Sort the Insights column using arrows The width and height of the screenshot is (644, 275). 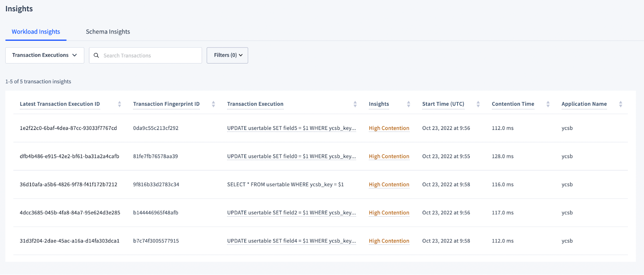(x=409, y=104)
